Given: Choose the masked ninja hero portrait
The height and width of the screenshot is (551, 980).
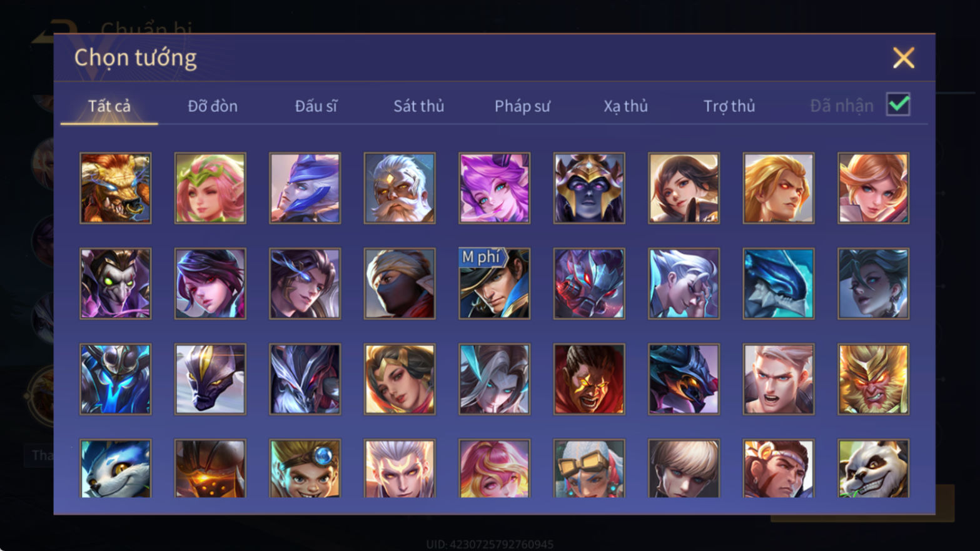Looking at the screenshot, I should 400,283.
